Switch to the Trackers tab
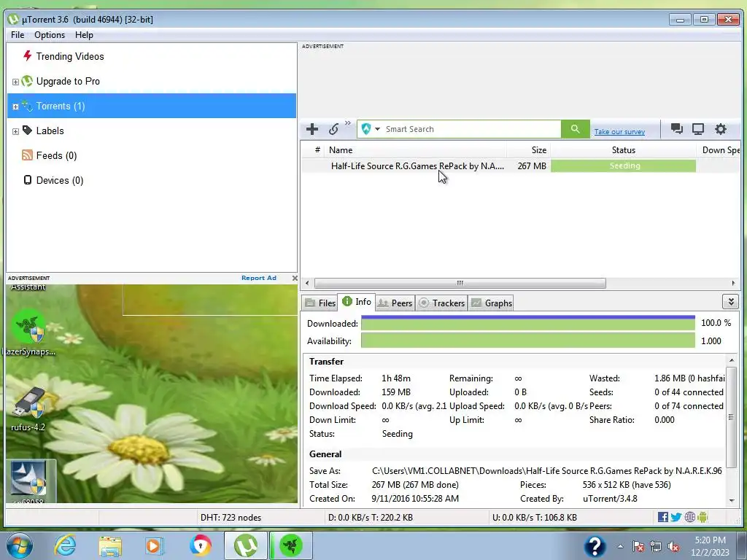747x560 pixels. point(441,303)
